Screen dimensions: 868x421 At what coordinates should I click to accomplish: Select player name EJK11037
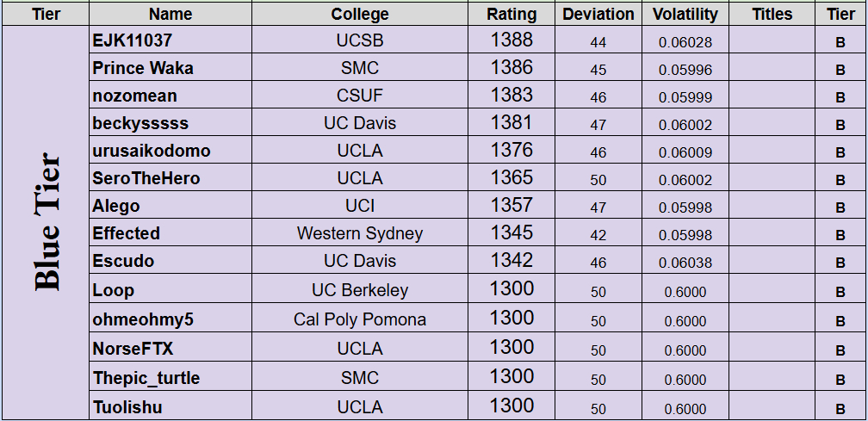point(133,40)
